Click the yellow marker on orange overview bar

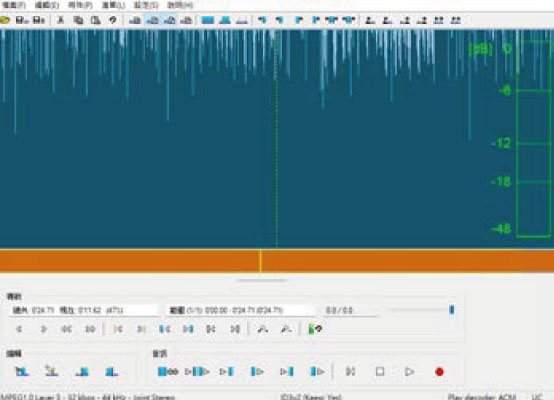pos(260,261)
